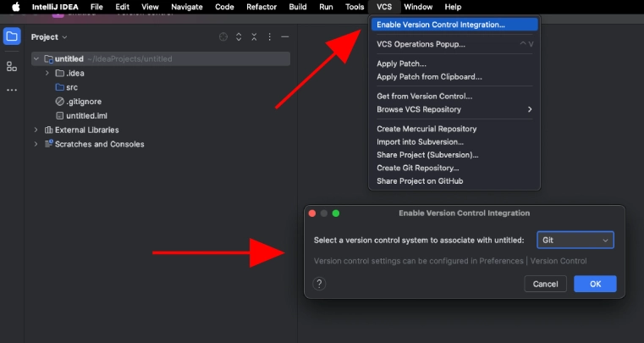Open the Navigate menu

pos(187,7)
